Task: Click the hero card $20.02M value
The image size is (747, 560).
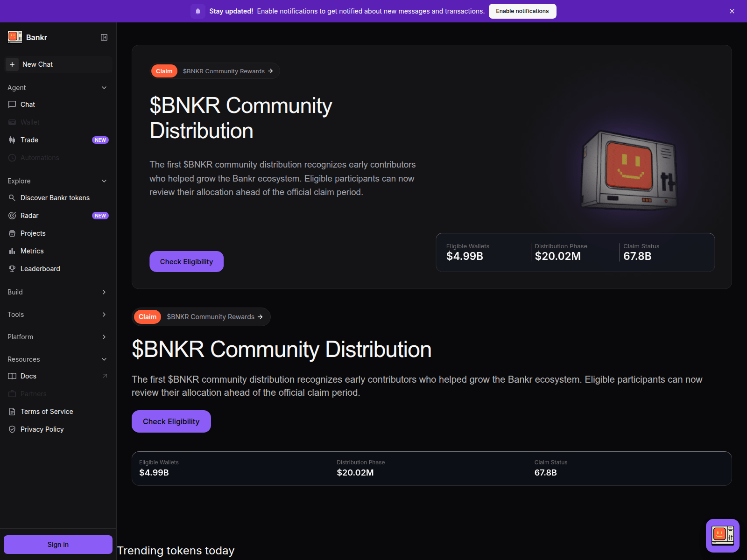Action: [x=558, y=256]
